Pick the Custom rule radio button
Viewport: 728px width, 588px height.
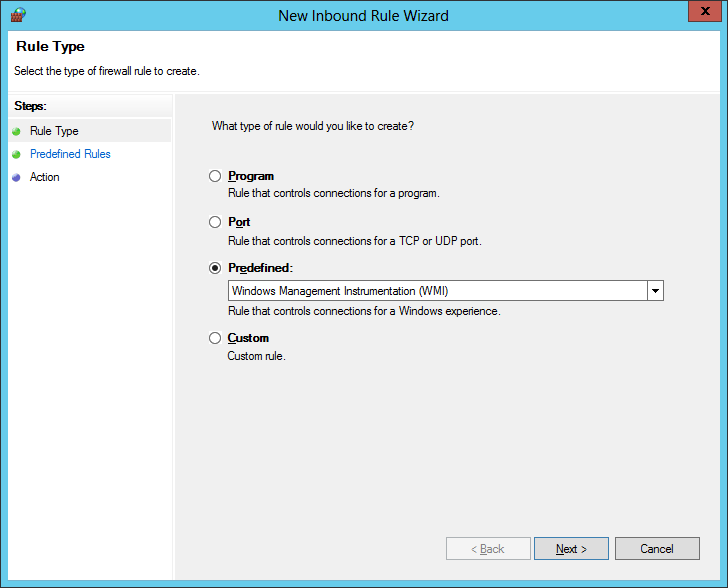coord(215,338)
